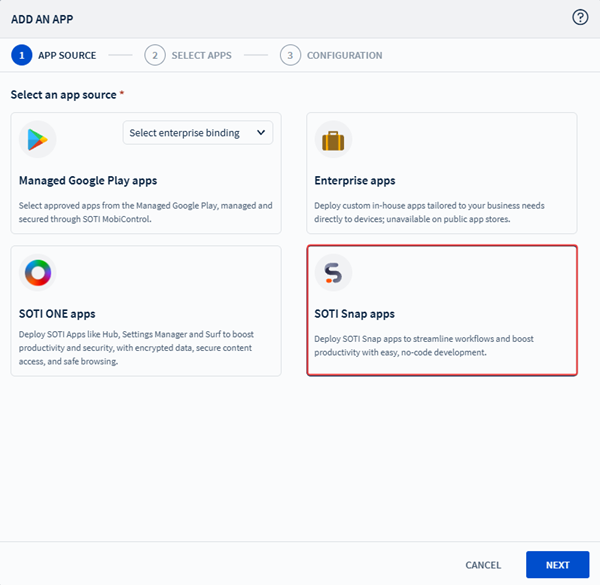
Task: Click the SOTI ONE colorful ring icon
Action: (38, 273)
